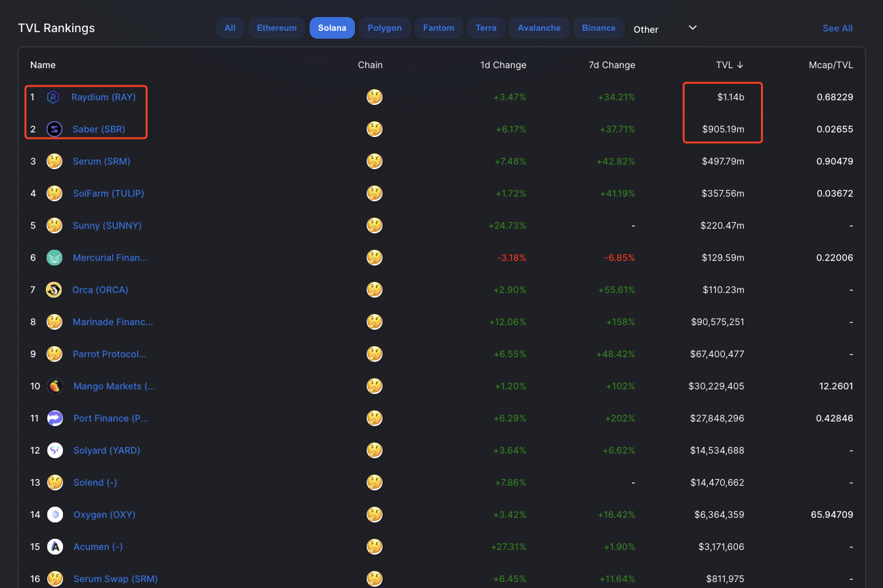This screenshot has height=588, width=883.
Task: Open the Oxygen (OXY) link
Action: pyautogui.click(x=104, y=515)
